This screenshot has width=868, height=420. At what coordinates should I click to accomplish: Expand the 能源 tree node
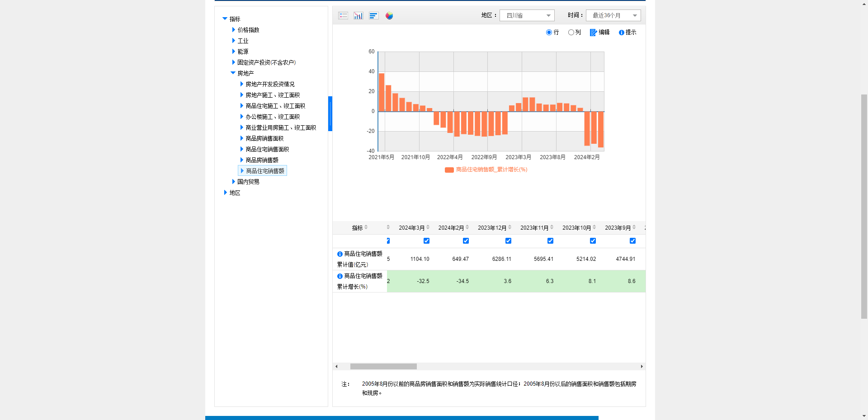[233, 52]
